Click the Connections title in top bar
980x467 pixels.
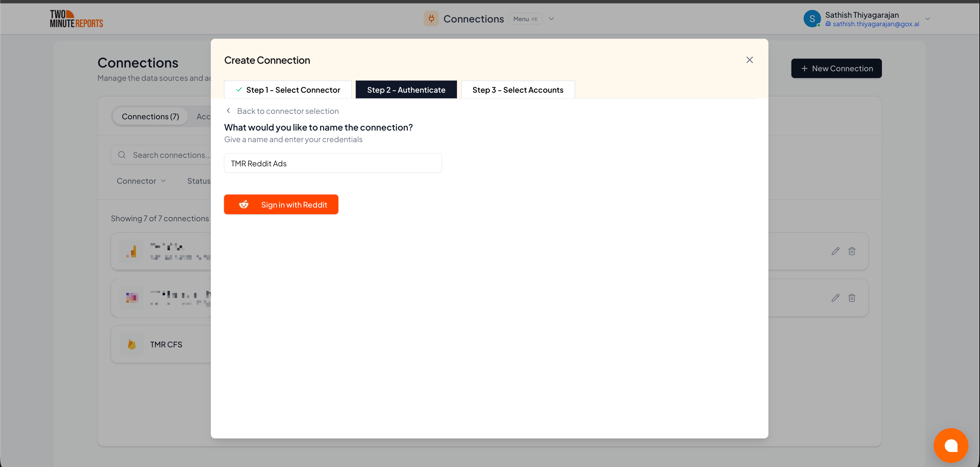[473, 19]
